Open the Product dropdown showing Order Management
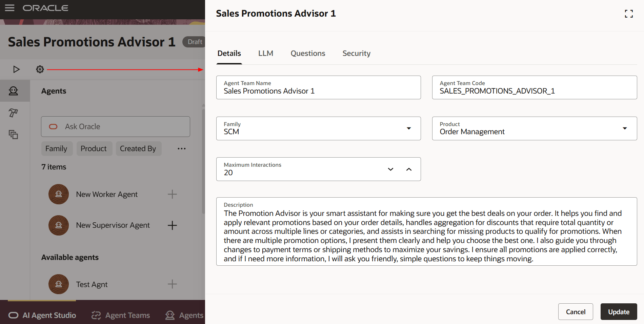Image resolution: width=644 pixels, height=324 pixels. click(x=625, y=129)
